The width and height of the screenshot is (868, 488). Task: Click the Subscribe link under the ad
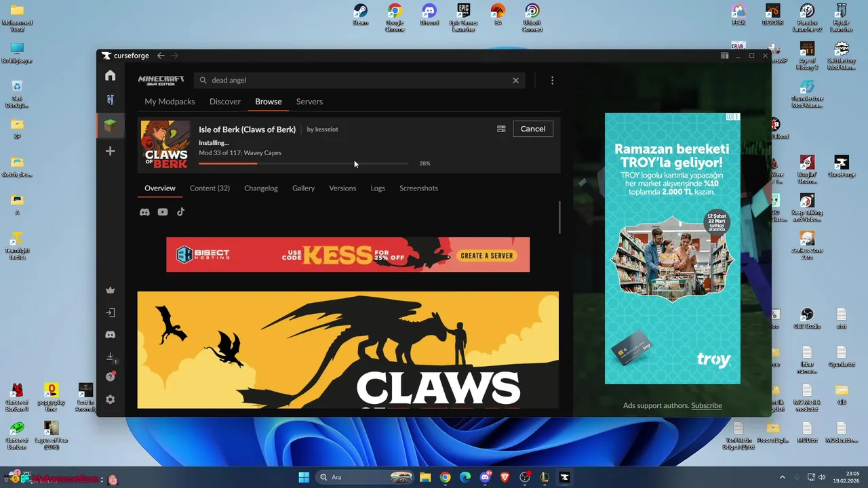(707, 405)
